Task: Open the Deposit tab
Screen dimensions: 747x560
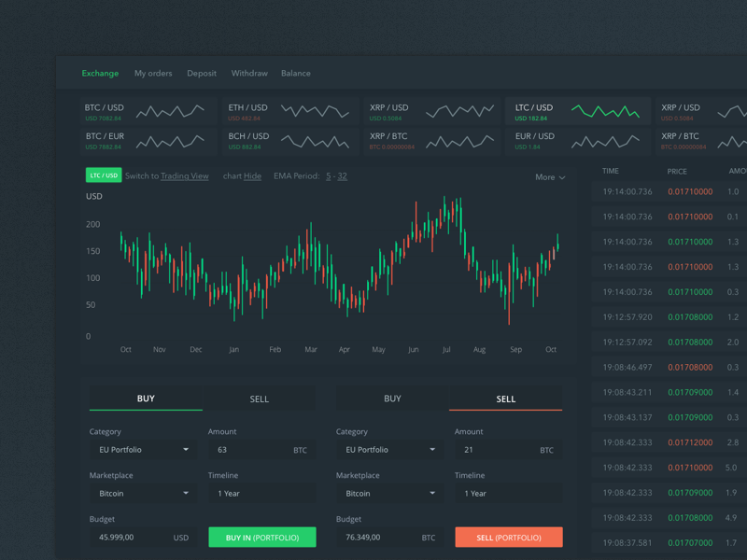Action: (x=201, y=73)
